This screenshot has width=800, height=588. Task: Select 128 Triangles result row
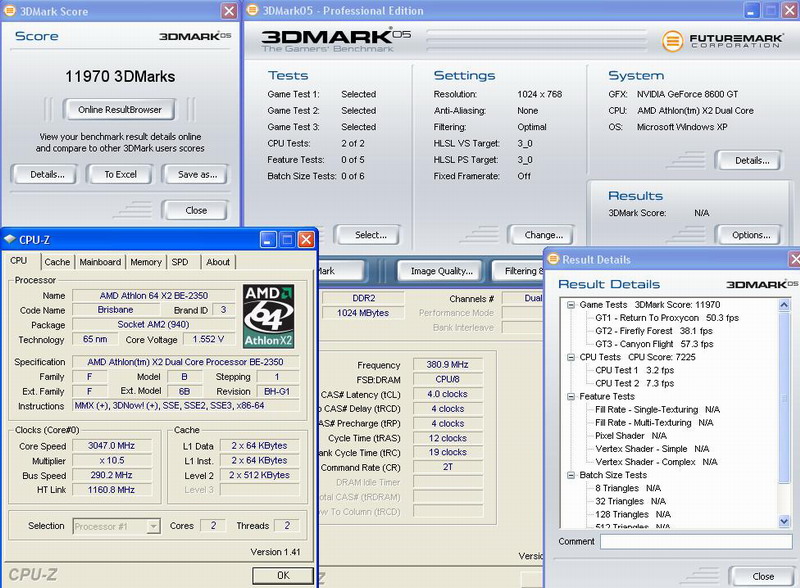(633, 514)
